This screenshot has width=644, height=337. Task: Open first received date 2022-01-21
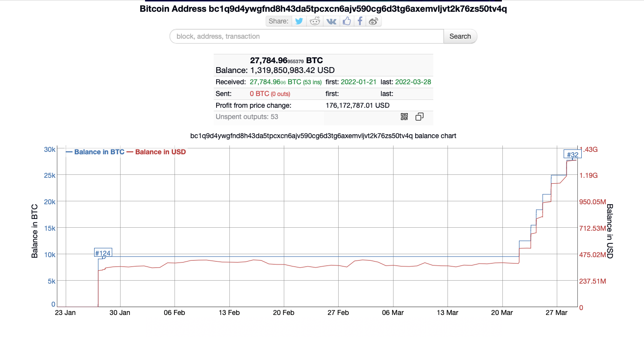pyautogui.click(x=358, y=82)
